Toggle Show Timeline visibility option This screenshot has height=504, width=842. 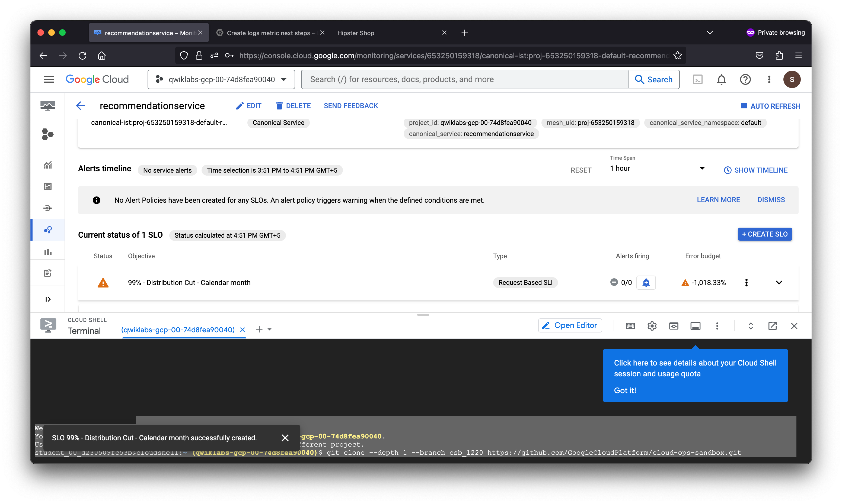755,170
